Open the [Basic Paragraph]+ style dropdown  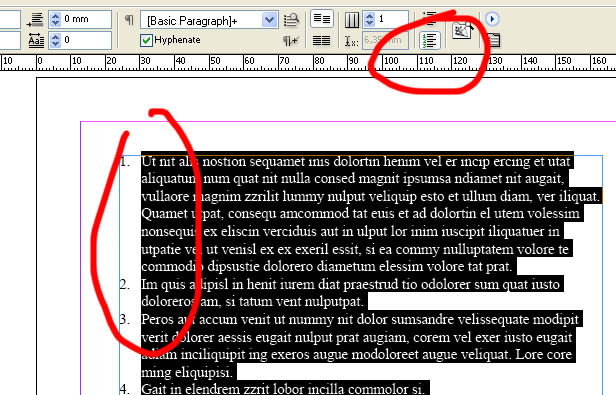click(x=209, y=20)
